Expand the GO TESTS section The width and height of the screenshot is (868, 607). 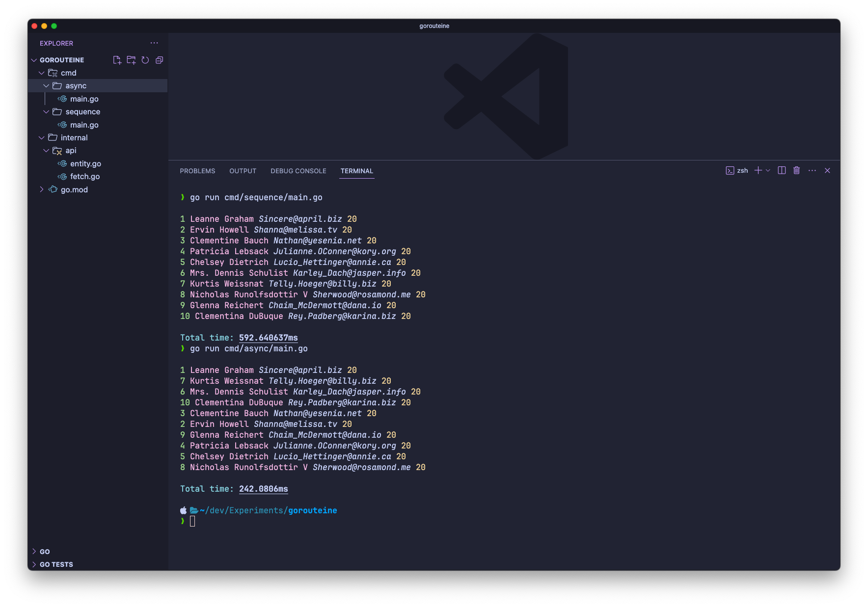coord(34,564)
